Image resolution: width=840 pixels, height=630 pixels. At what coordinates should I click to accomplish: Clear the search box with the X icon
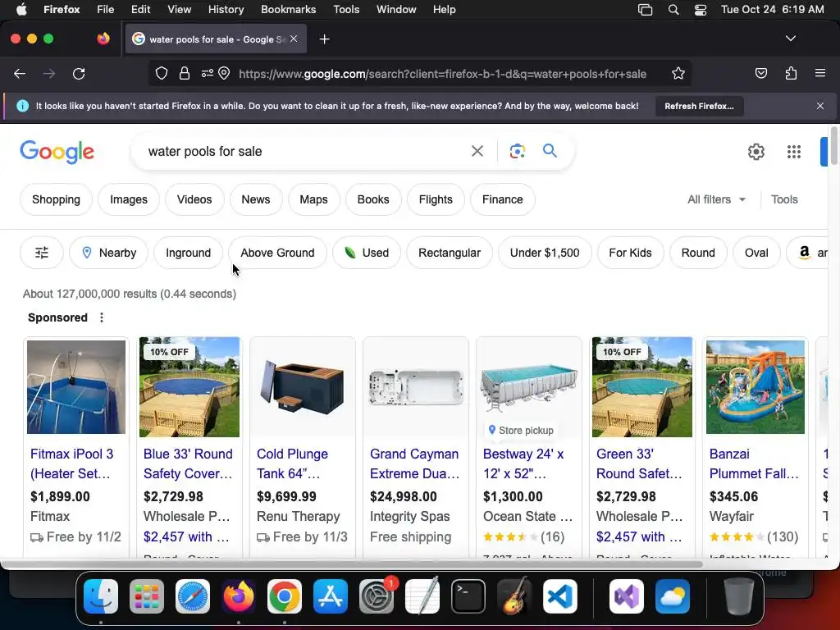tap(477, 152)
